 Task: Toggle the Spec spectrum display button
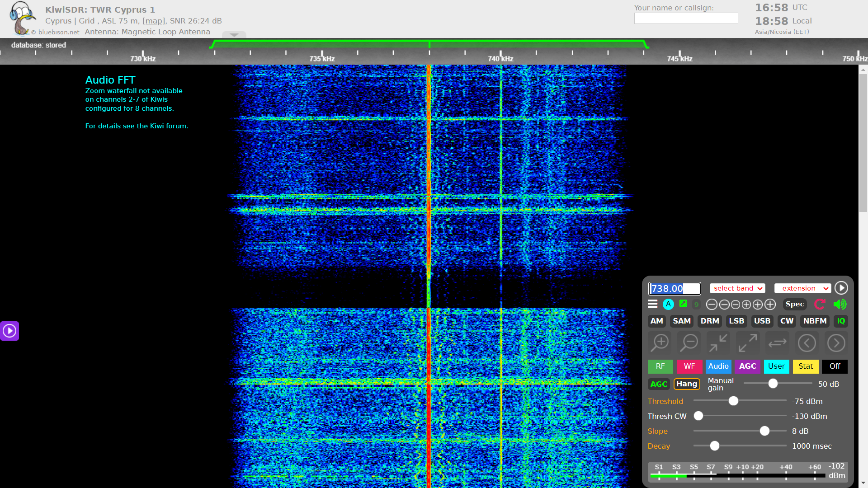tap(794, 305)
